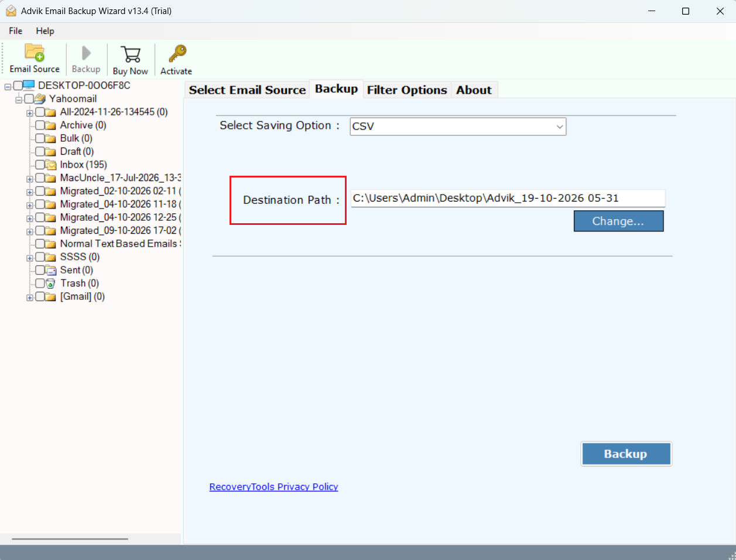Expand the MacUncle_17-Jul-2026 folder
Screen dimensions: 736x560
point(30,179)
